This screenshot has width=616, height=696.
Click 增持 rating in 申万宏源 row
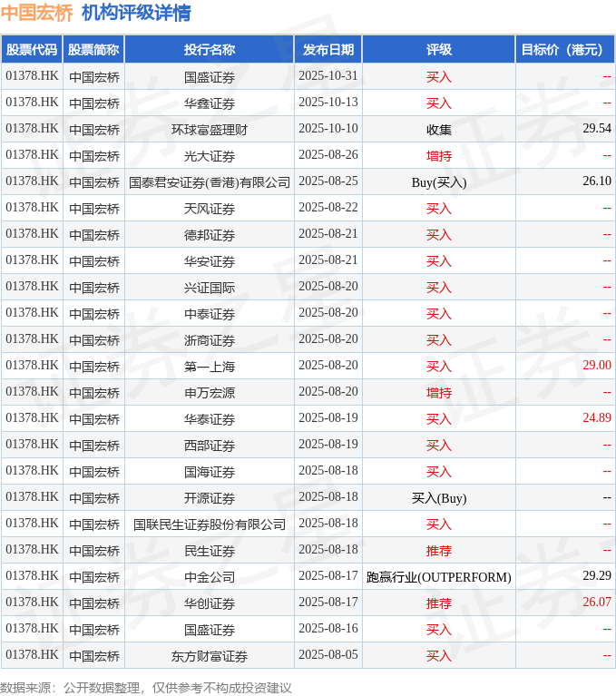(439, 393)
